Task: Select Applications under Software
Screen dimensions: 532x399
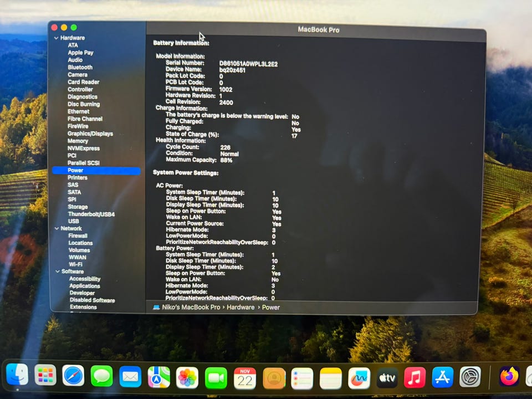Action: click(85, 286)
